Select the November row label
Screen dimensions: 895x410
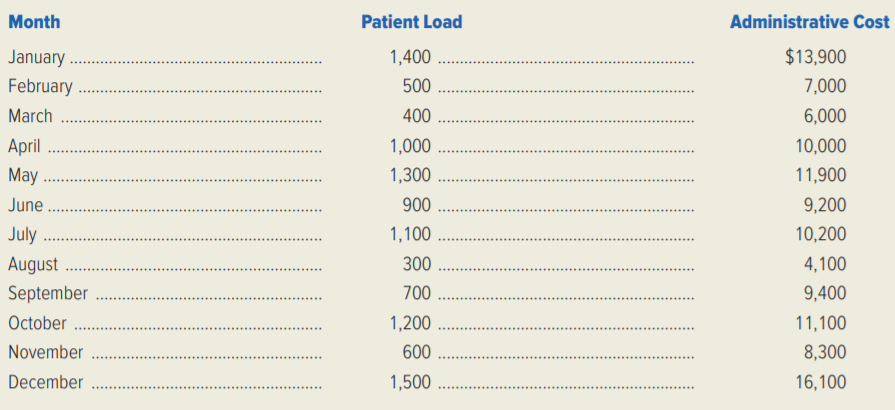point(46,353)
